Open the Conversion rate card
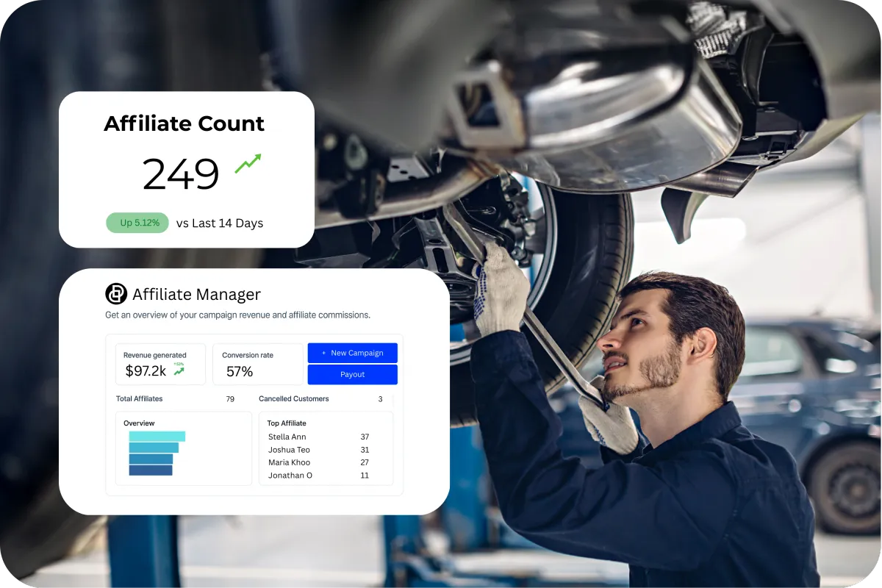This screenshot has width=882, height=588. (x=258, y=364)
